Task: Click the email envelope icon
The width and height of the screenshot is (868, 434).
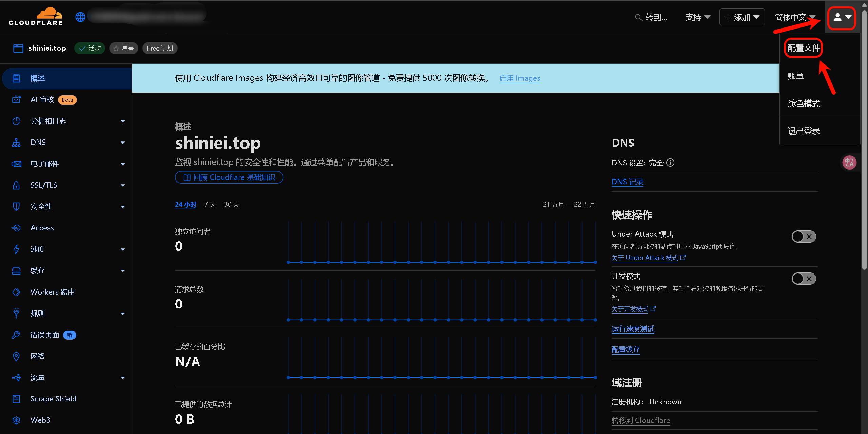Action: point(16,164)
